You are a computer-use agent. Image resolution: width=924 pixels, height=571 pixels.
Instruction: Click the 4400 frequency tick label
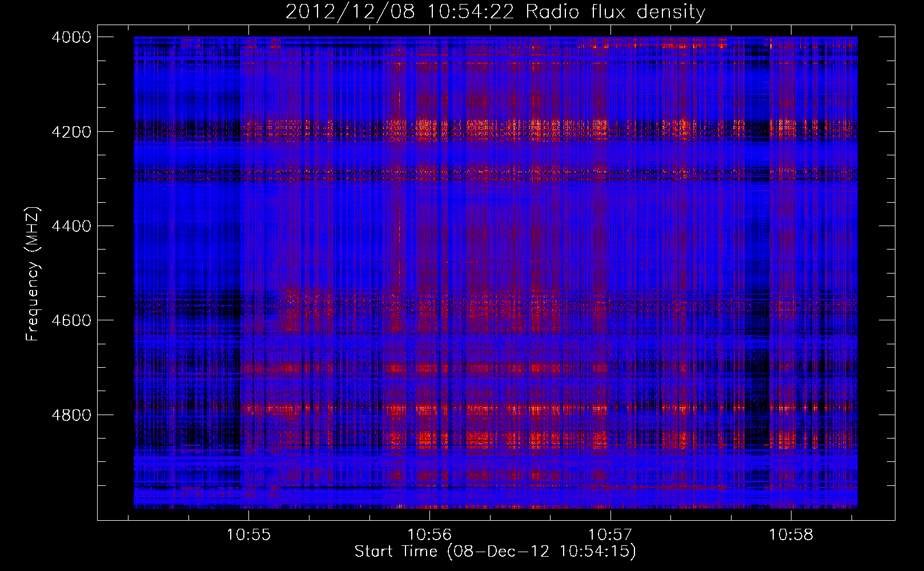click(x=71, y=226)
